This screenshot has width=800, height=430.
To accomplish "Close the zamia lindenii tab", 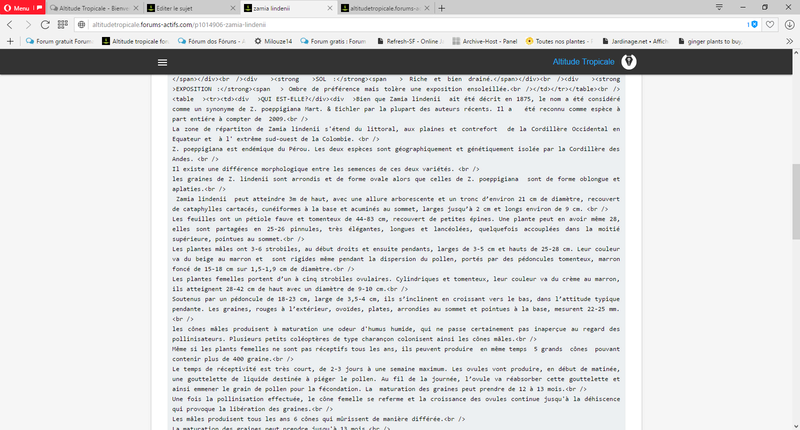I will click(x=330, y=8).
